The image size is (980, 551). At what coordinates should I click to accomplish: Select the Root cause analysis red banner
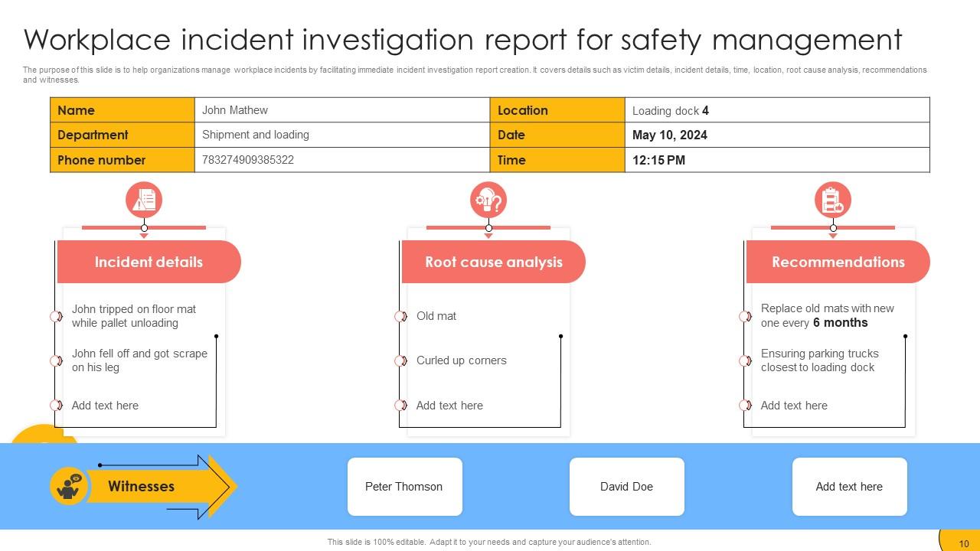click(x=493, y=262)
